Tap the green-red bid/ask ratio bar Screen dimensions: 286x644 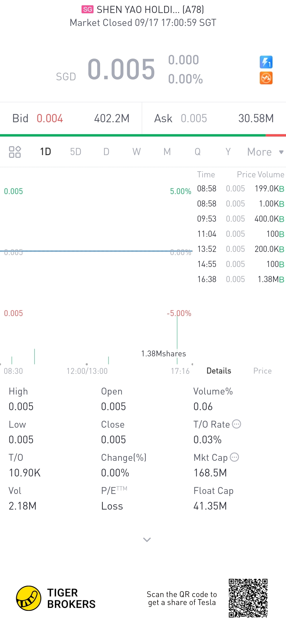point(143,135)
